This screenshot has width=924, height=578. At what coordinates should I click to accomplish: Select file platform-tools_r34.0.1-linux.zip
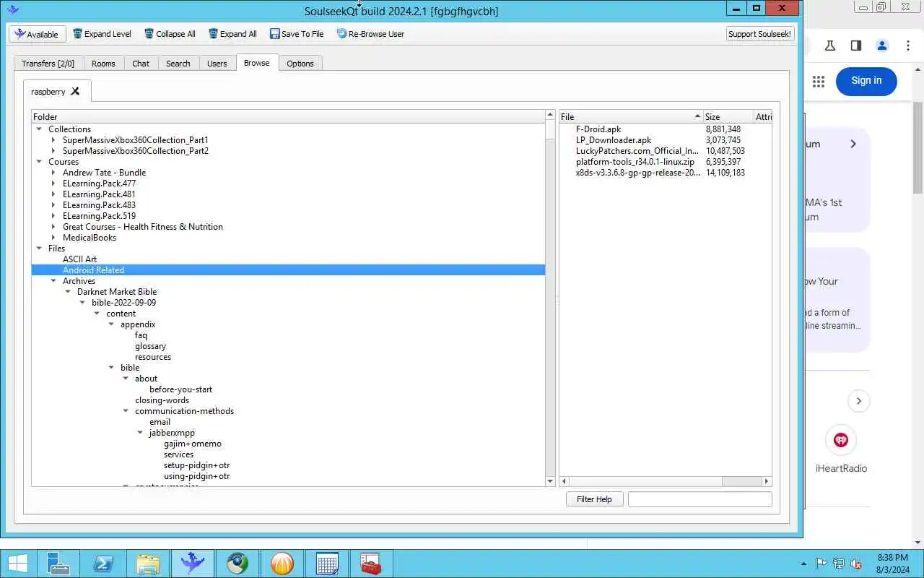pyautogui.click(x=635, y=162)
